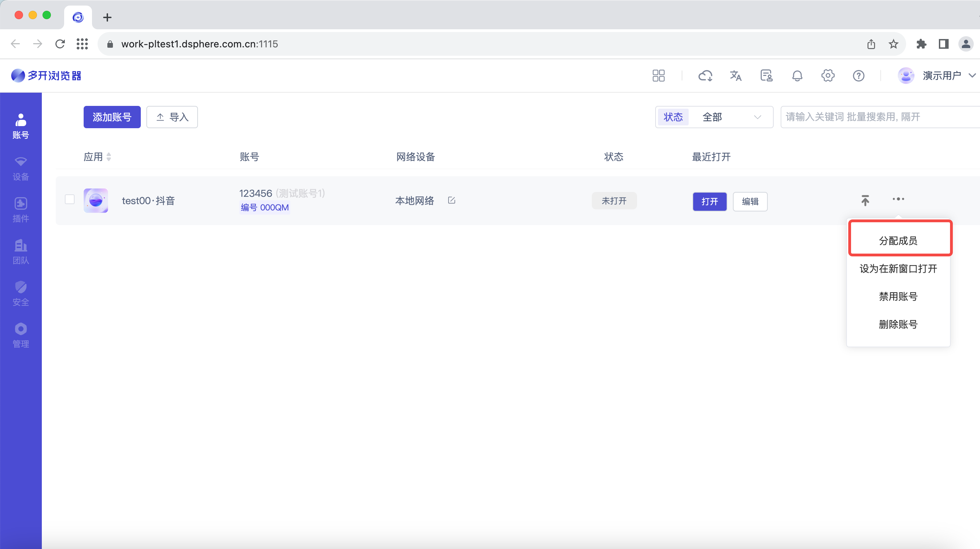Click the account text 123456
This screenshot has width=980, height=549.
coord(256,193)
